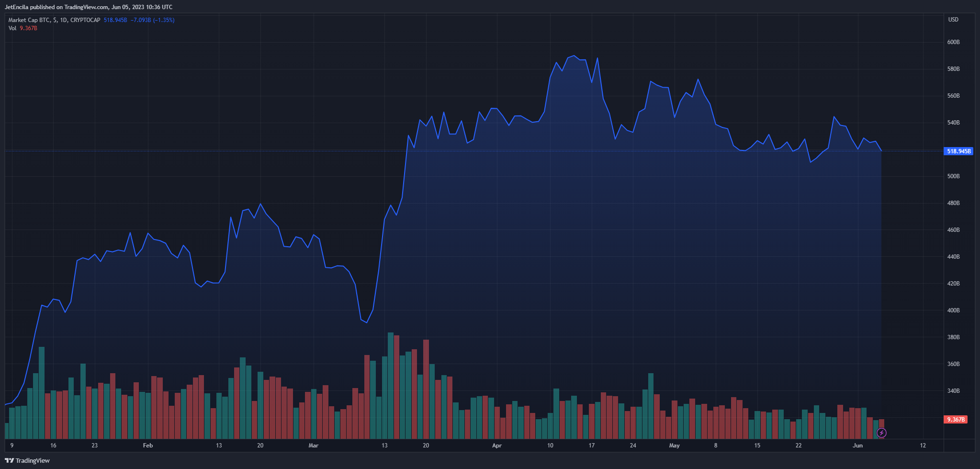
Task: Click the 420B price axis label
Action: pos(953,284)
